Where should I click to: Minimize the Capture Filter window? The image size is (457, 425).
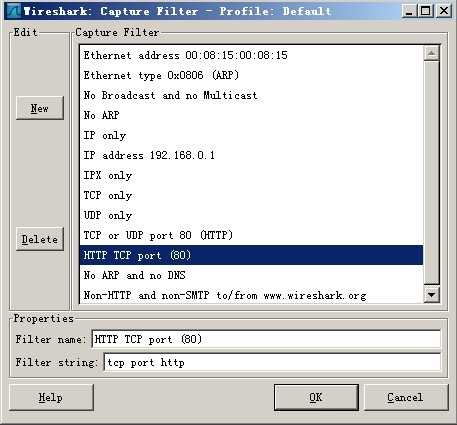point(409,11)
